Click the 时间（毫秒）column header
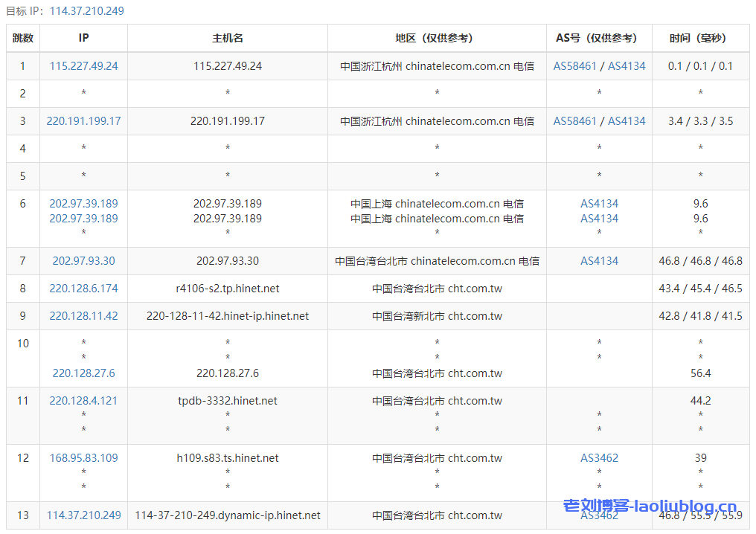Image resolution: width=756 pixels, height=534 pixels. click(x=700, y=38)
